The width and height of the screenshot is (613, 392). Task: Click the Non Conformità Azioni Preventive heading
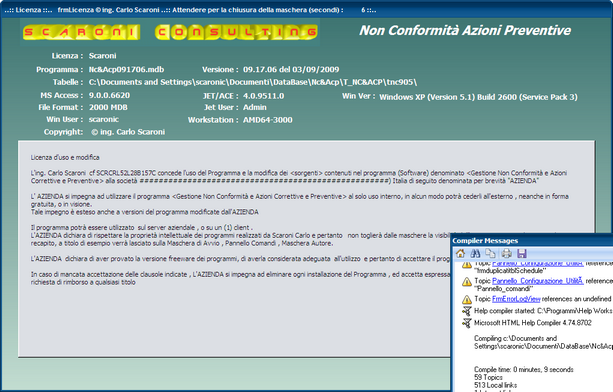point(465,30)
